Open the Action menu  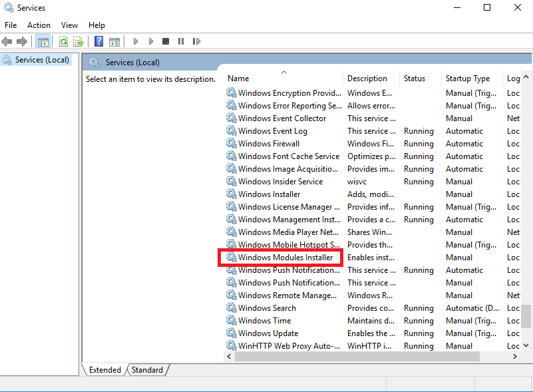coord(39,25)
